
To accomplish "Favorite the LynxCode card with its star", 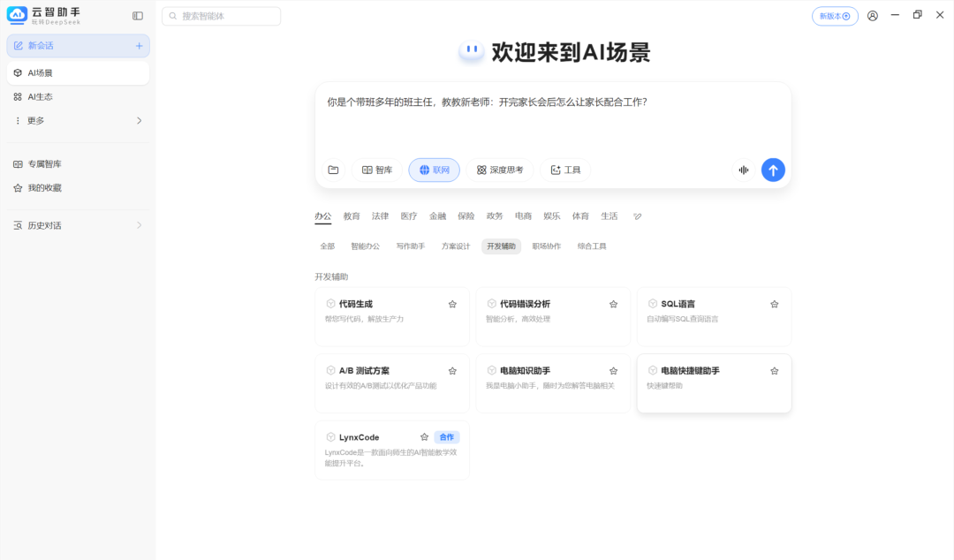I will tap(424, 437).
